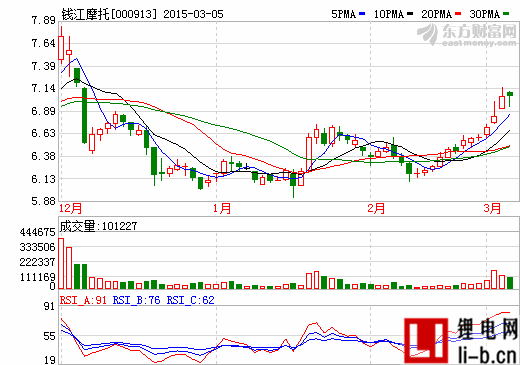Select the 2月 axis label
Viewport: 520px width, 365px height.
pyautogui.click(x=376, y=209)
